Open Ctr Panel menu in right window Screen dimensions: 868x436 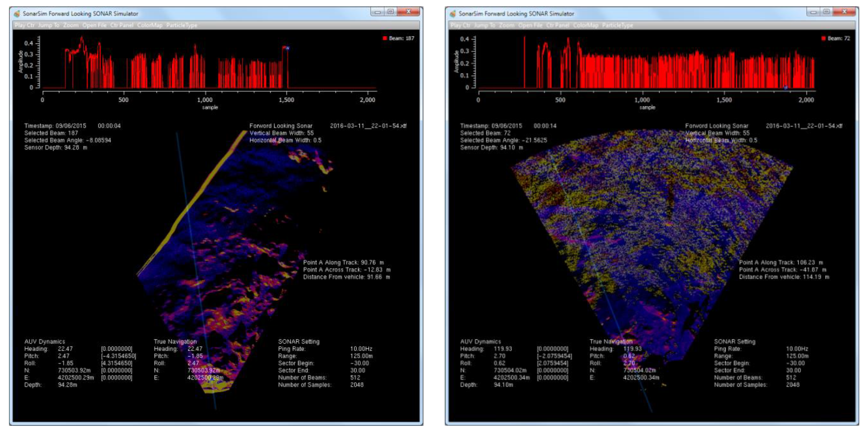click(558, 25)
